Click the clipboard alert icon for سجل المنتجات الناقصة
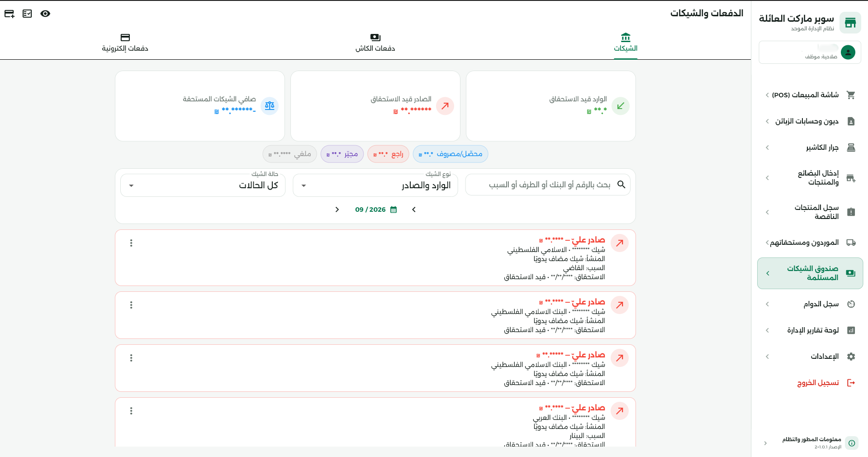Viewport: 868px width, 457px height. [851, 212]
